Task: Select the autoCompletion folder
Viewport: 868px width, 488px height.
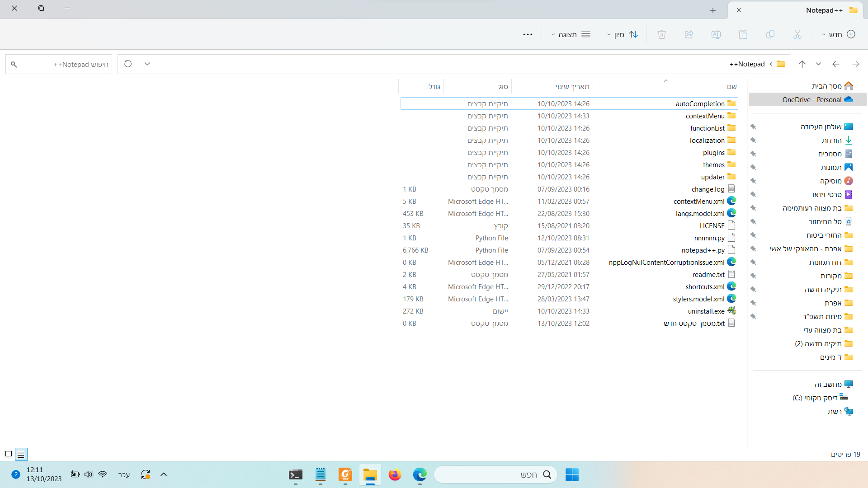Action: [569, 103]
